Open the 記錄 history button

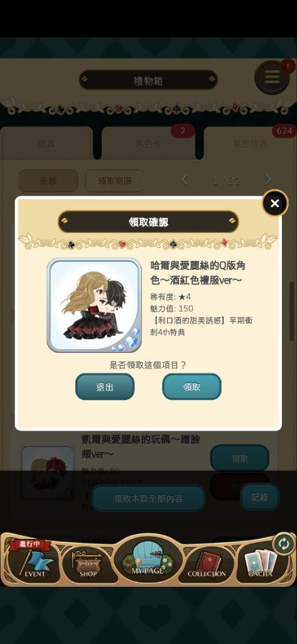[260, 497]
